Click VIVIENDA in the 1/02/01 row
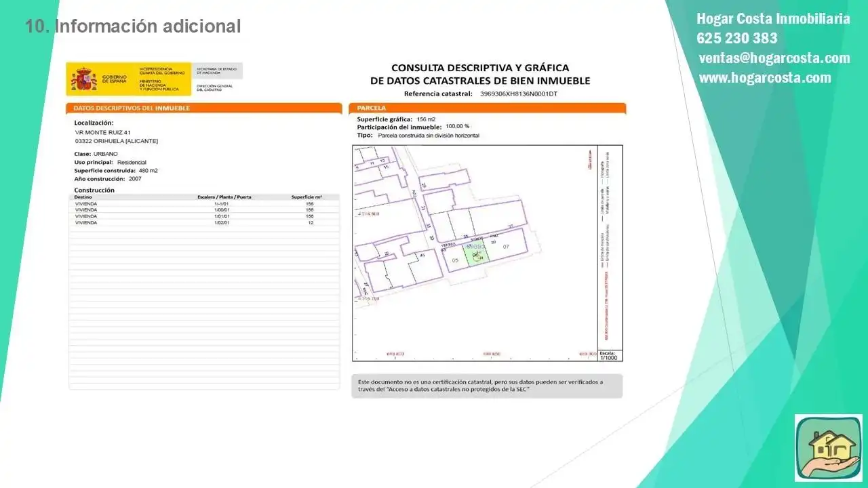The height and width of the screenshot is (488, 868). click(86, 223)
